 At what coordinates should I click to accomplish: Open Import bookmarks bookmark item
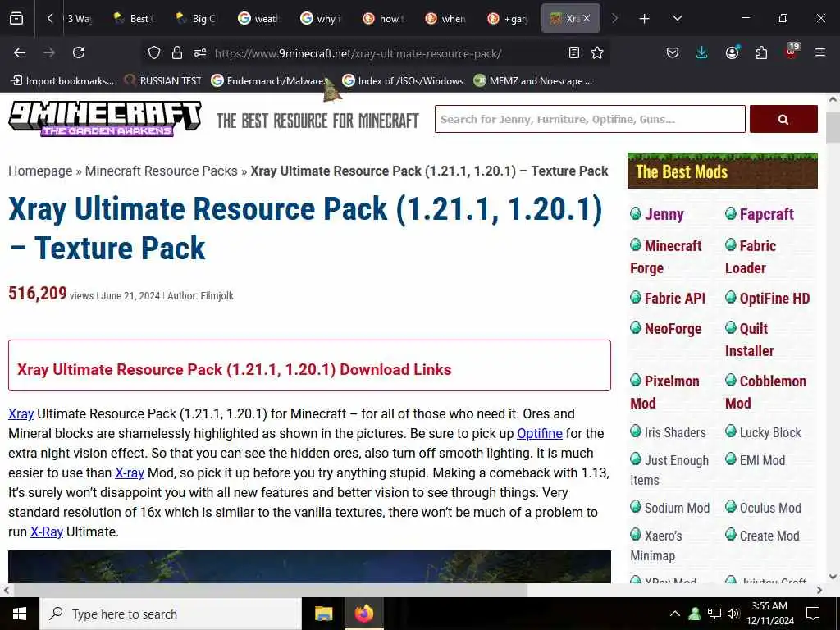[x=62, y=81]
